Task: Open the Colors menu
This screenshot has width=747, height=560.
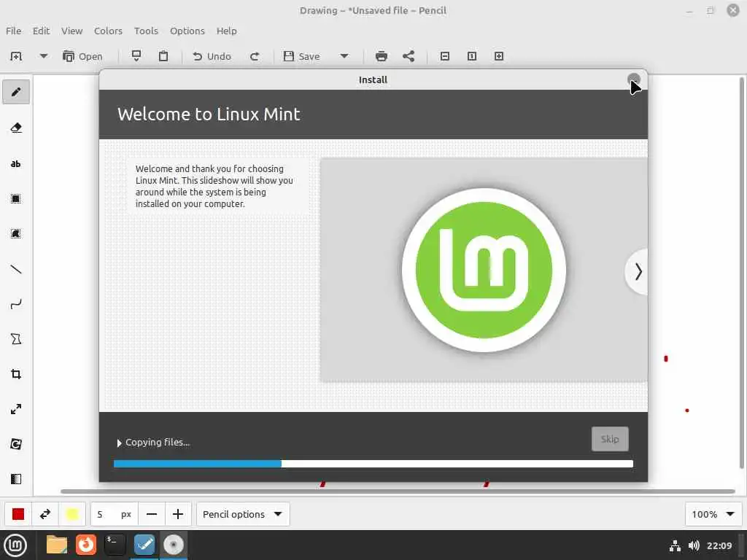Action: pyautogui.click(x=108, y=31)
